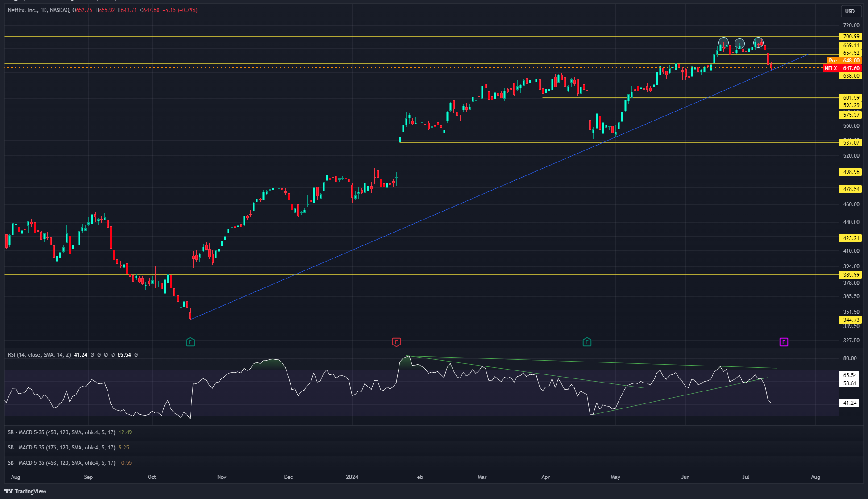Image resolution: width=868 pixels, height=499 pixels.
Task: Click the 12.49 MACD value
Action: 125,432
